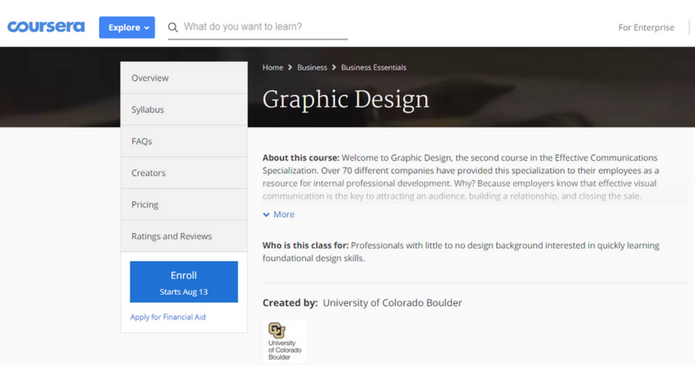Open the Business Essentials breadcrumb
This screenshot has width=695, height=391.
374,67
